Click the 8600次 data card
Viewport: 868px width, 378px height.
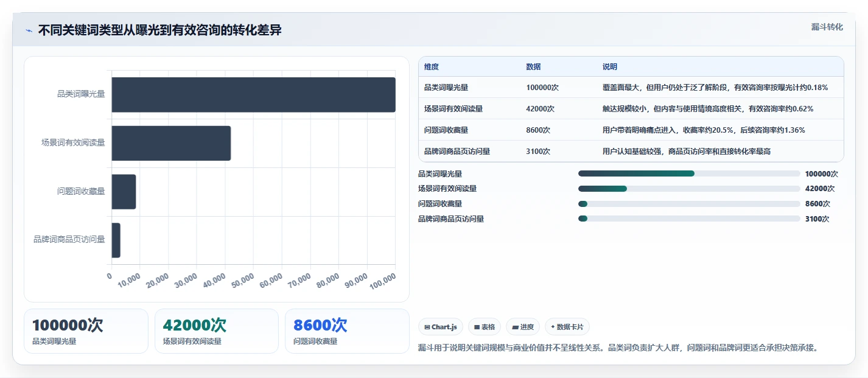click(347, 331)
